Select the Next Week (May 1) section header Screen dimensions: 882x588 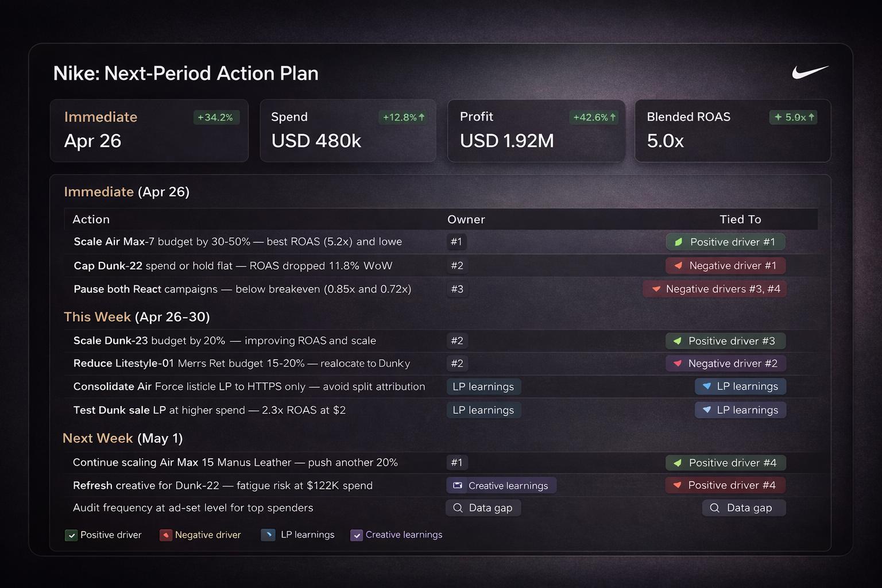(122, 439)
